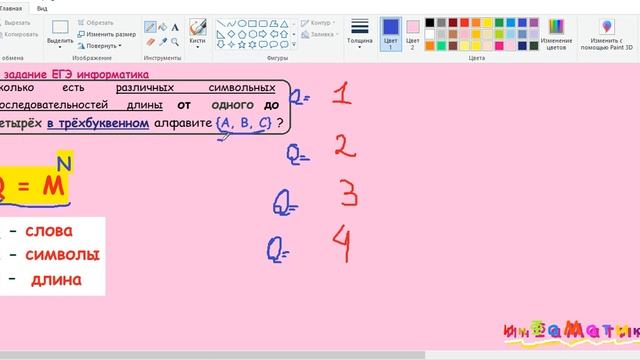Pick the right triangle shape
This screenshot has width=640, height=360.
coord(221,34)
